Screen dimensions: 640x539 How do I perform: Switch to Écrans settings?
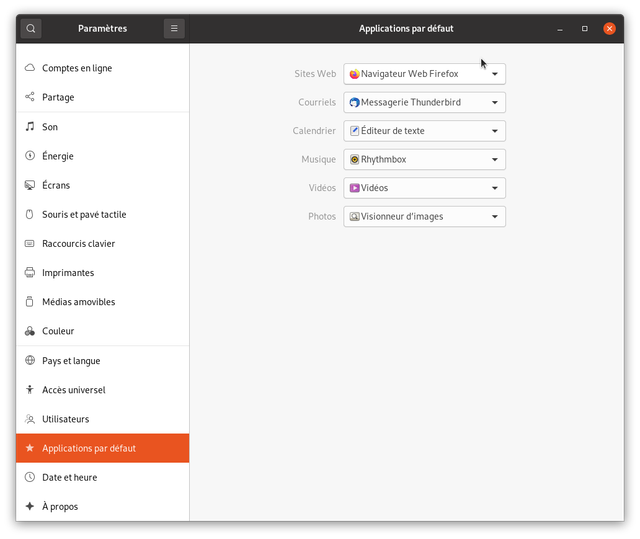102,185
